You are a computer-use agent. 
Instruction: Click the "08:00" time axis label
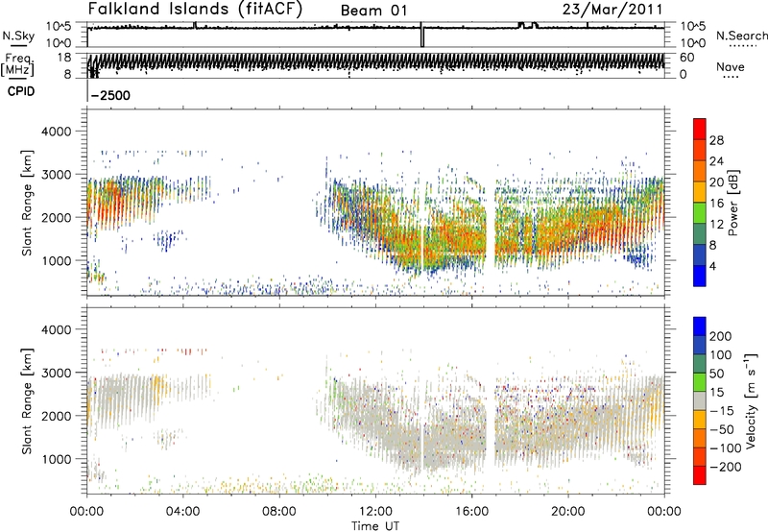pyautogui.click(x=279, y=512)
